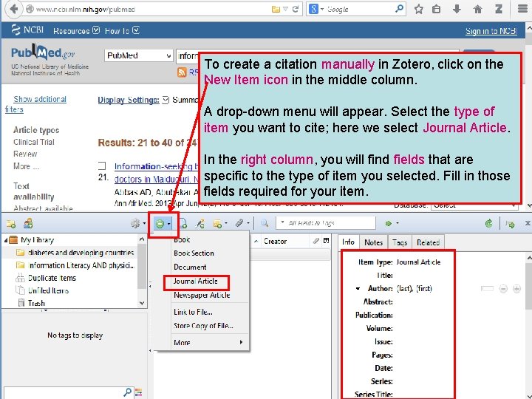
Task: Switch to the Tags tab
Action: [x=400, y=242]
